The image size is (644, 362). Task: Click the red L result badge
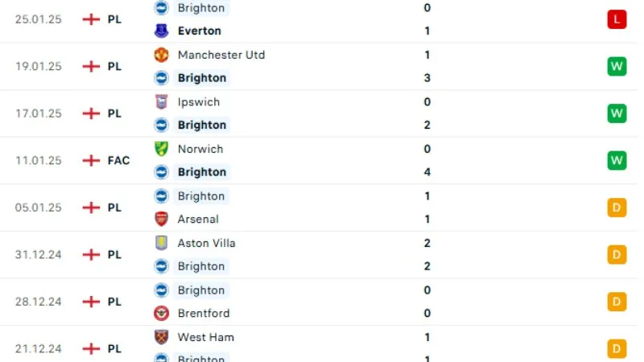[617, 19]
